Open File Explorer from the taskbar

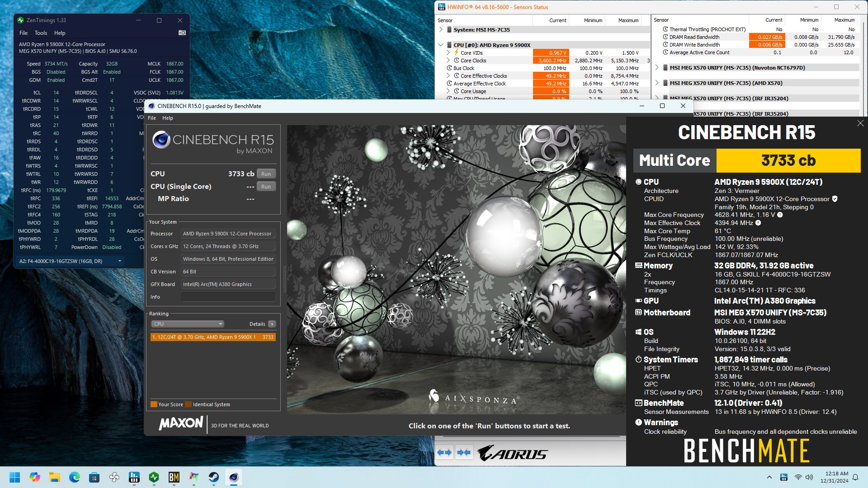tap(54, 477)
